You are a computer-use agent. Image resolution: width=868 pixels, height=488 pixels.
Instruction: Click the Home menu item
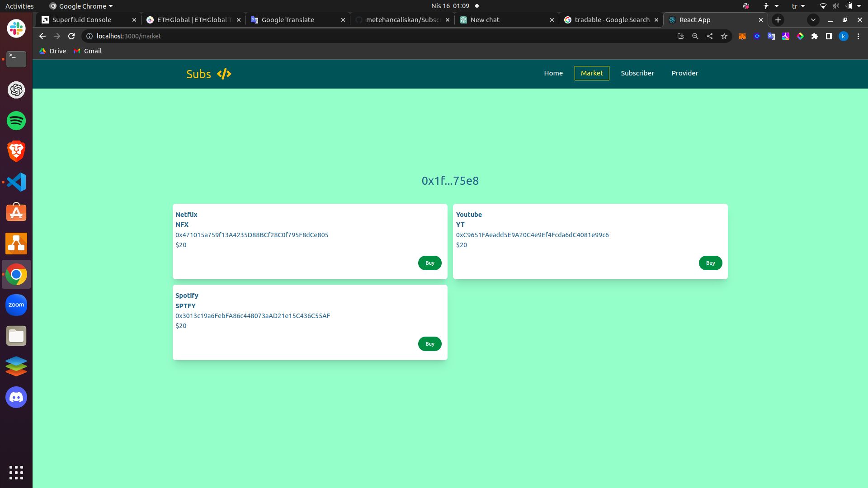coord(553,73)
